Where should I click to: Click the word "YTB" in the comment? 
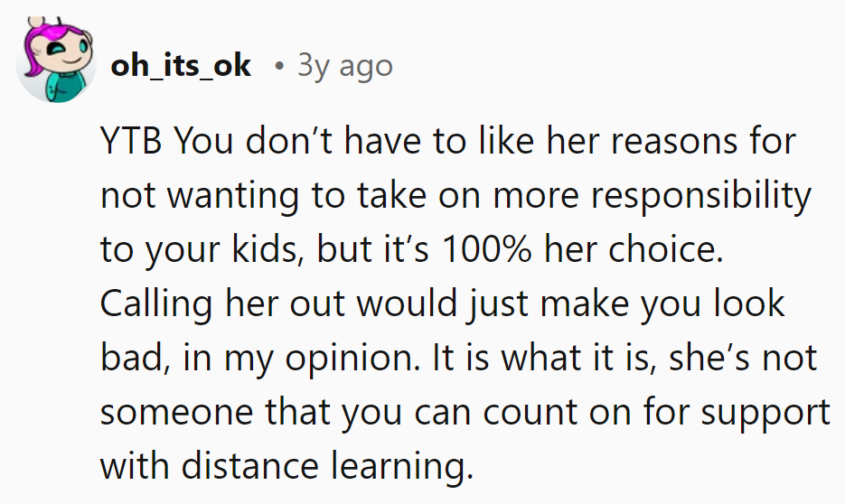tap(132, 141)
